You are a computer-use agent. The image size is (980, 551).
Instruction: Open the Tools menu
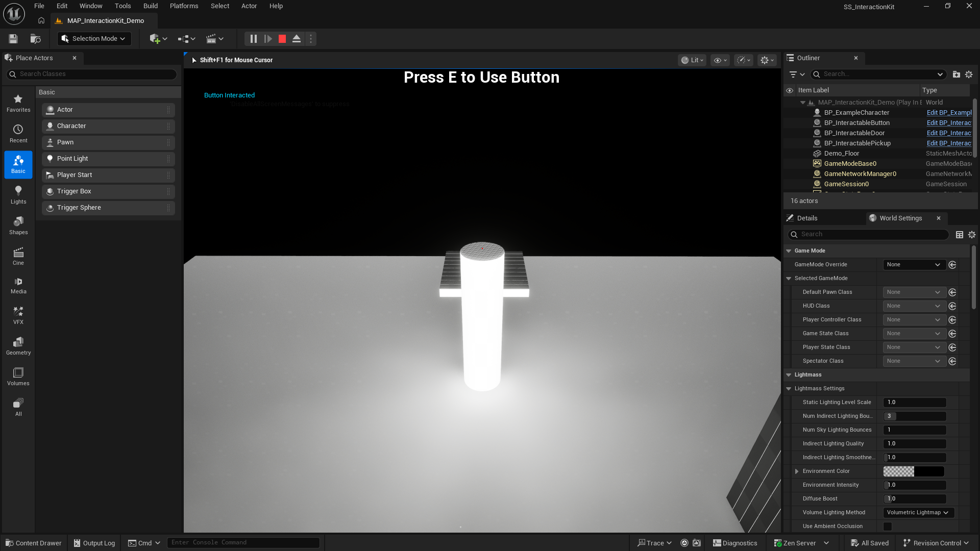(x=122, y=6)
